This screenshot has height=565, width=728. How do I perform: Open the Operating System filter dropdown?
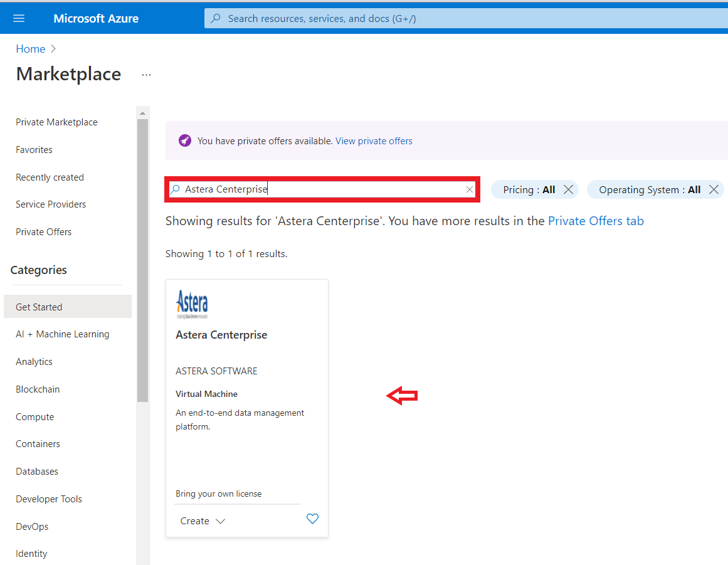pos(649,189)
